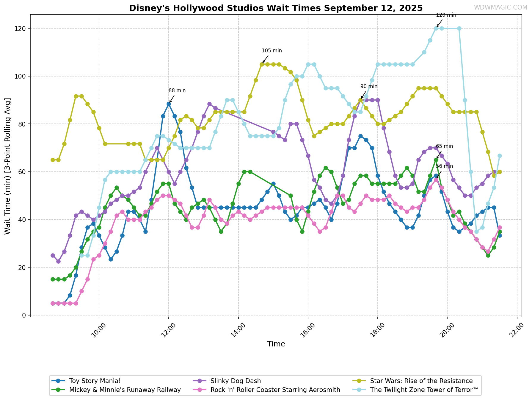
Task: Click the 0 y-axis tick label
Action: click(x=25, y=315)
